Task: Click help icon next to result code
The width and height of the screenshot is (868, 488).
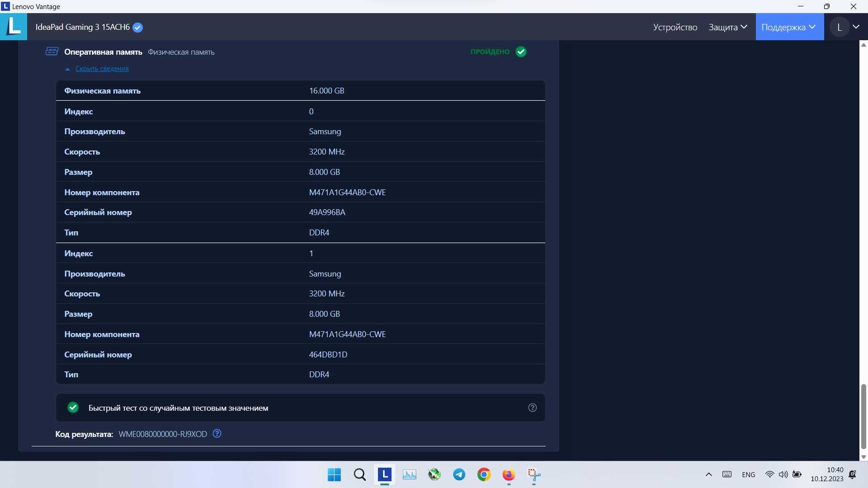Action: click(217, 434)
